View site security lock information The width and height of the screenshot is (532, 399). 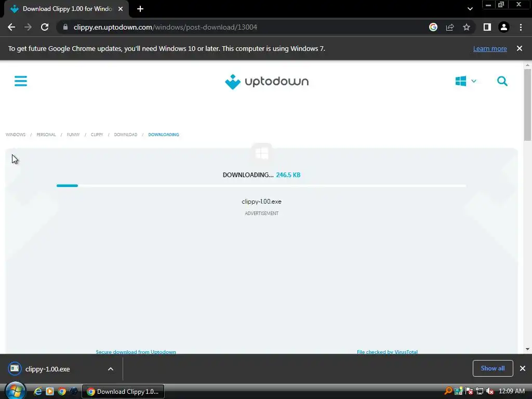[x=65, y=27]
